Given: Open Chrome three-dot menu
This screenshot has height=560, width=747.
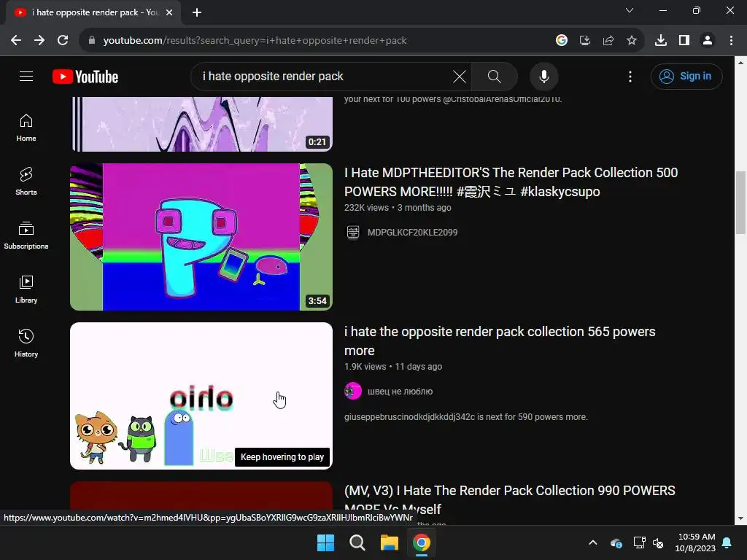Looking at the screenshot, I should [x=731, y=41].
